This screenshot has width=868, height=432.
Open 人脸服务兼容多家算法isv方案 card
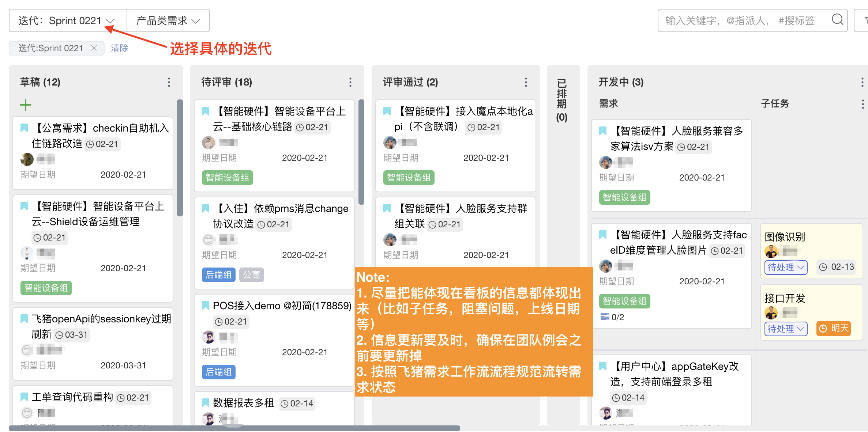click(x=672, y=165)
